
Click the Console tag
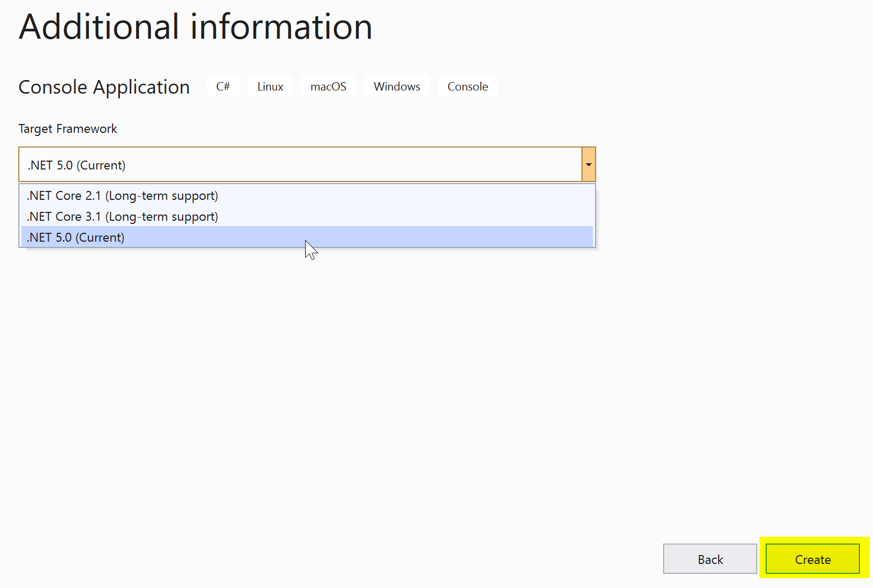[467, 86]
